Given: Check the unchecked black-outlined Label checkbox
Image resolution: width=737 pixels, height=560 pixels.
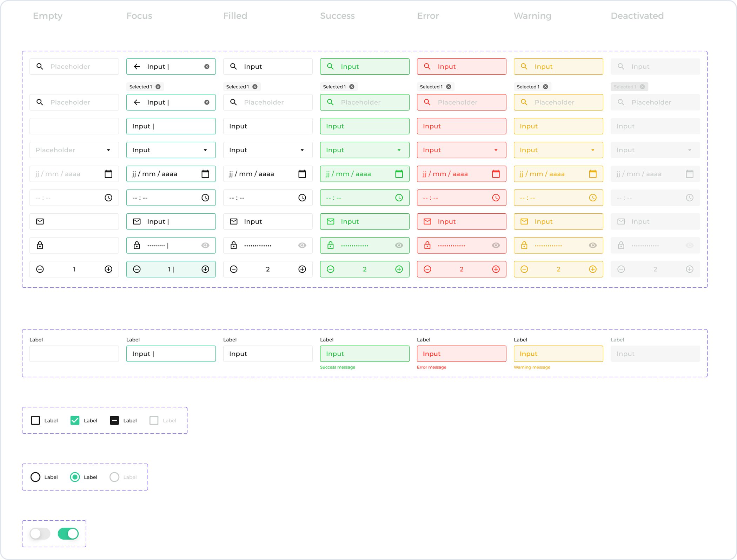Looking at the screenshot, I should (35, 420).
